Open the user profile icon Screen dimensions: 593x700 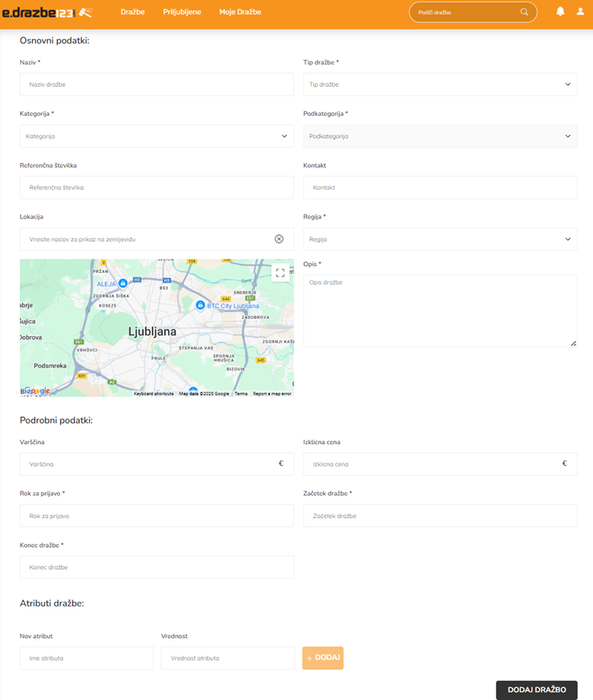point(580,12)
